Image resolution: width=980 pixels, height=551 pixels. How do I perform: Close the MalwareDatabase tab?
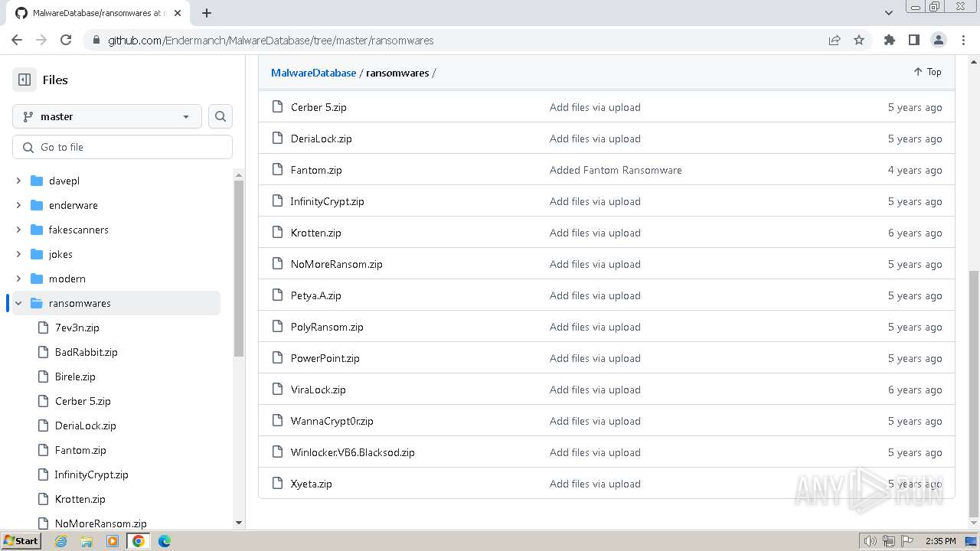(179, 13)
